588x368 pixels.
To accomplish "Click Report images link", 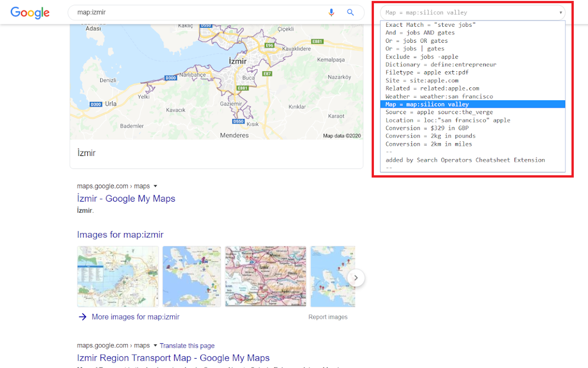I will point(328,317).
